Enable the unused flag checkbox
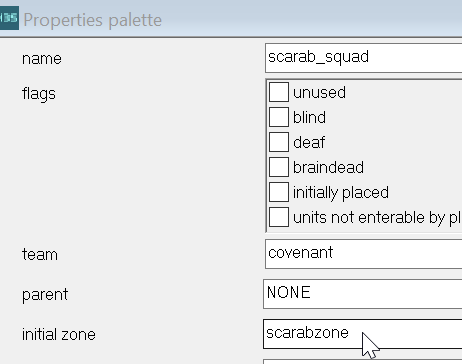 click(279, 92)
